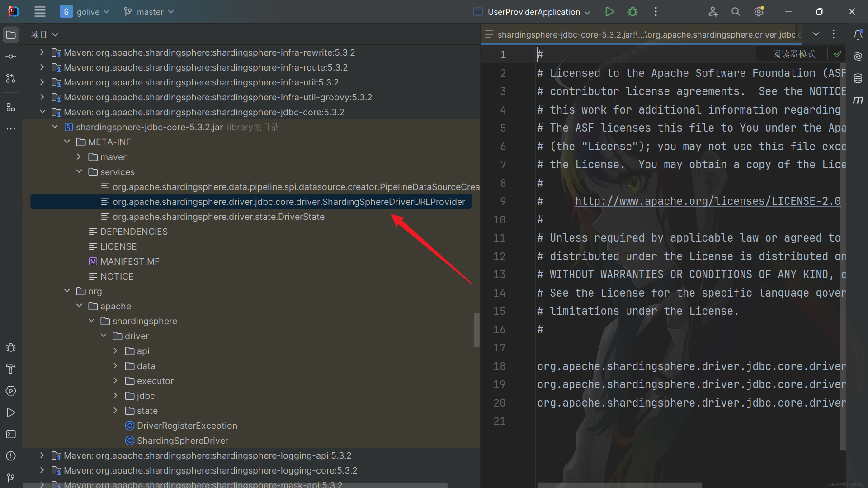Image resolution: width=868 pixels, height=488 pixels.
Task: Start debugging with the bug icon
Action: pyautogui.click(x=632, y=12)
